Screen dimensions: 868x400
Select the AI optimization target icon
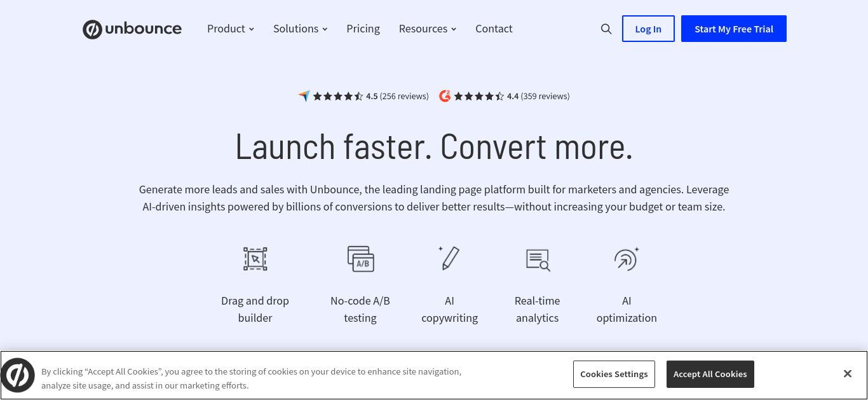[x=627, y=259]
